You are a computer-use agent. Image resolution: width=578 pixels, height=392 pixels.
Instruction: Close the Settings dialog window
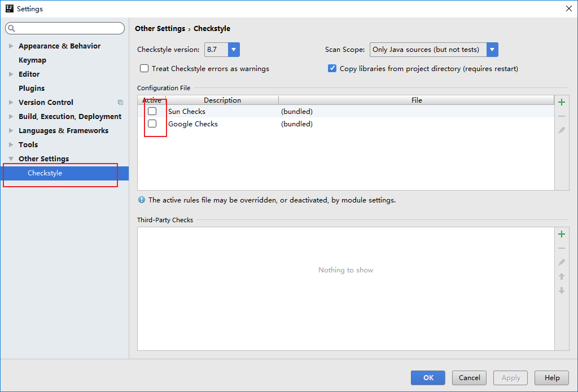(569, 8)
